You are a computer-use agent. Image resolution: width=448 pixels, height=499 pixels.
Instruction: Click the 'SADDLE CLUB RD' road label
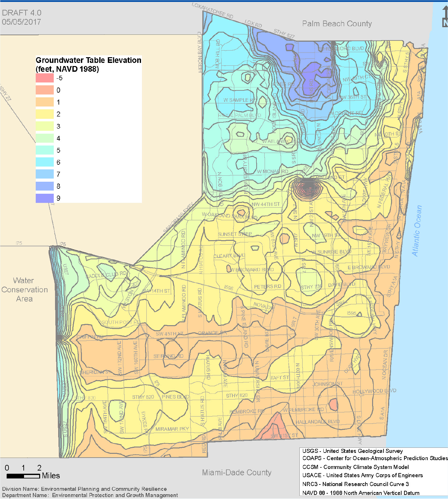[x=106, y=275]
